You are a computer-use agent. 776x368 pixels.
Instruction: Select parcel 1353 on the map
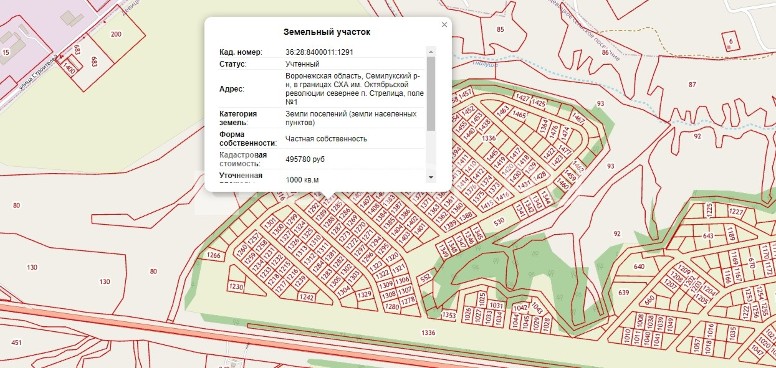click(x=448, y=314)
